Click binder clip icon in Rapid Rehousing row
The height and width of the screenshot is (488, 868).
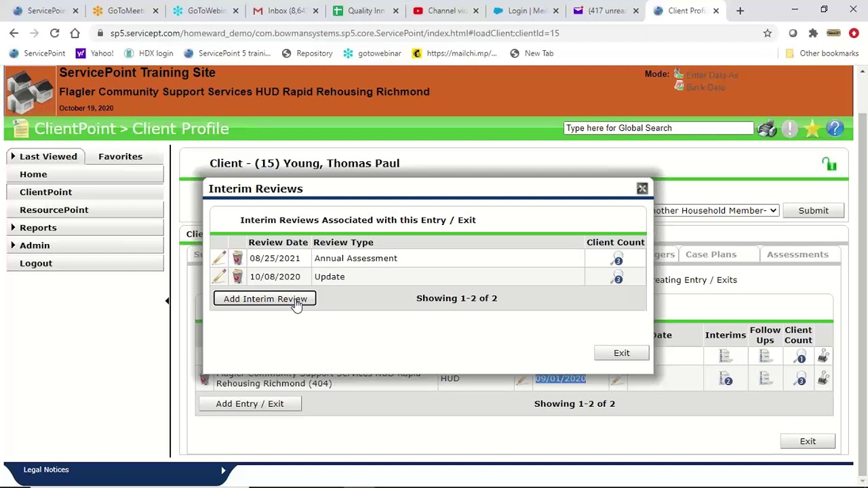point(823,379)
